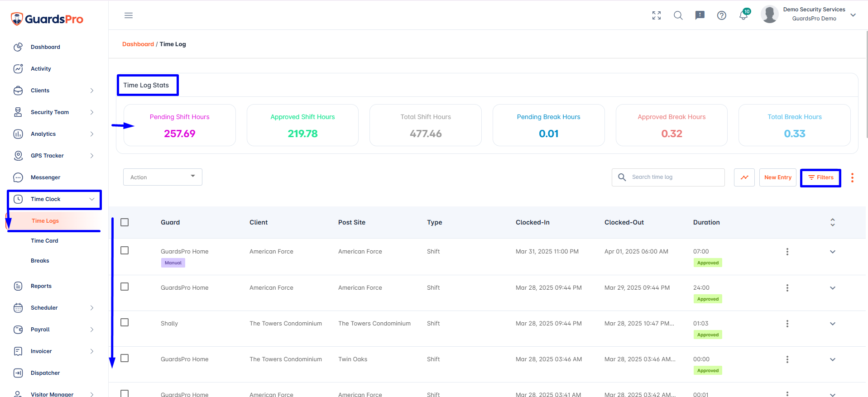The width and height of the screenshot is (868, 397).
Task: Select checkbox for Twin Oaks row
Action: click(125, 358)
